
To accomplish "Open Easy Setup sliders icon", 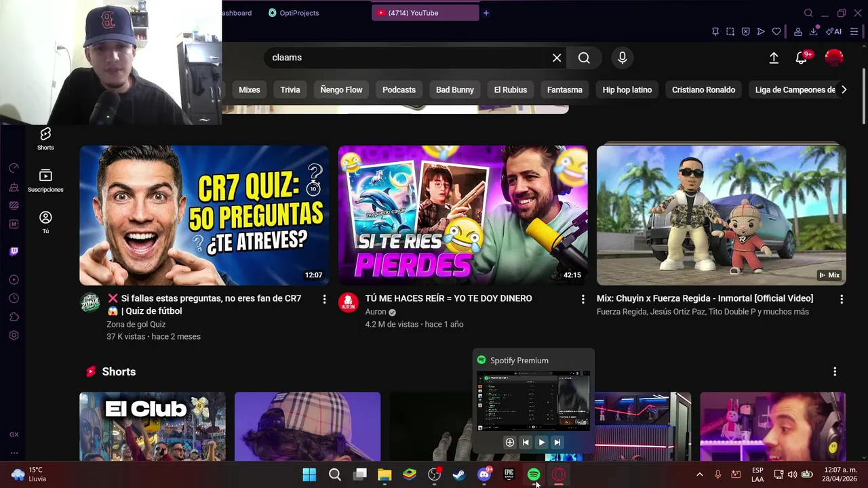I will coord(854,31).
